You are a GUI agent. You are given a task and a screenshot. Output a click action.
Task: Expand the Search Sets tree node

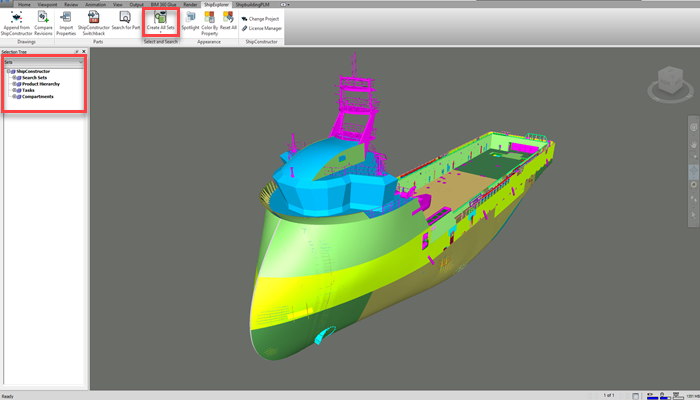click(x=14, y=78)
